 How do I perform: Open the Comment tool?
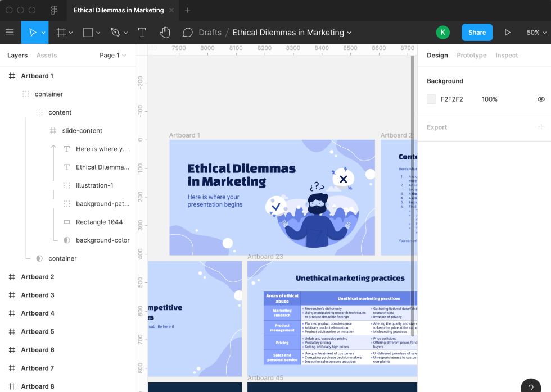(x=188, y=33)
